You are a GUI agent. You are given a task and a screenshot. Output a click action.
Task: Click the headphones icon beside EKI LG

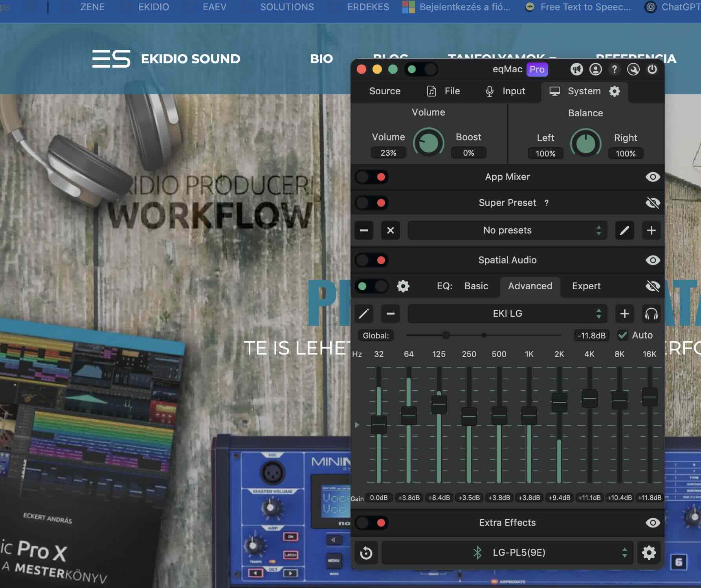pyautogui.click(x=651, y=314)
